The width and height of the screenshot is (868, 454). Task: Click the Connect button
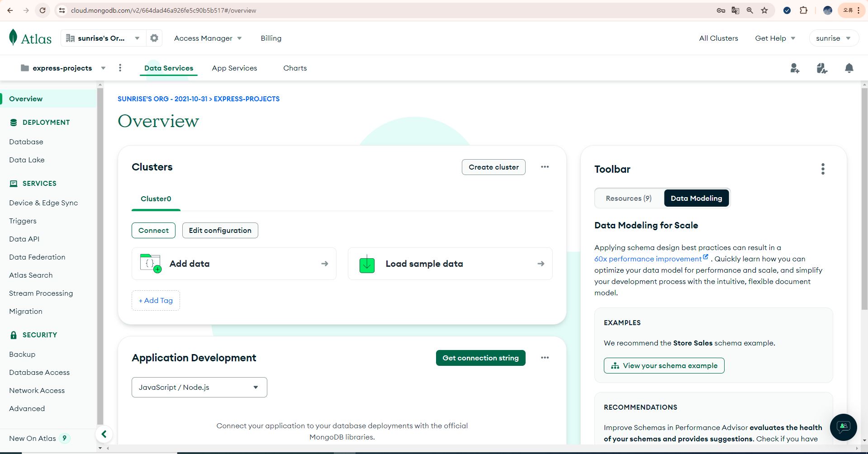pos(153,231)
